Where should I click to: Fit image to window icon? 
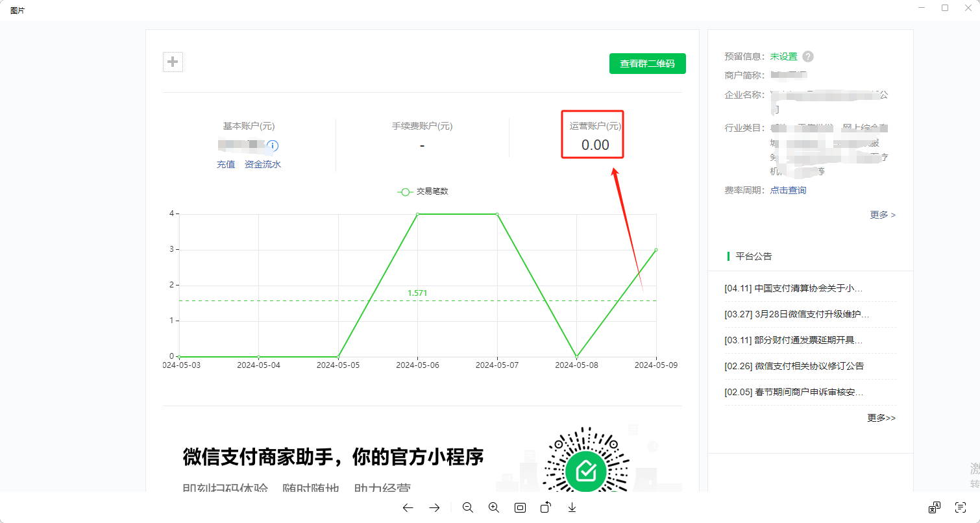(520, 508)
